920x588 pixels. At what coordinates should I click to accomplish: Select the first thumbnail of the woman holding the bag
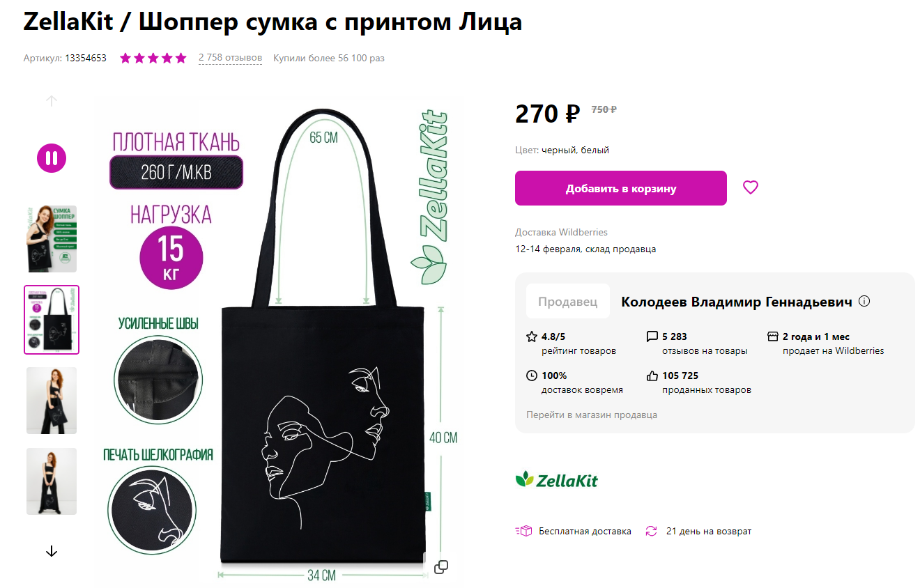[52, 238]
